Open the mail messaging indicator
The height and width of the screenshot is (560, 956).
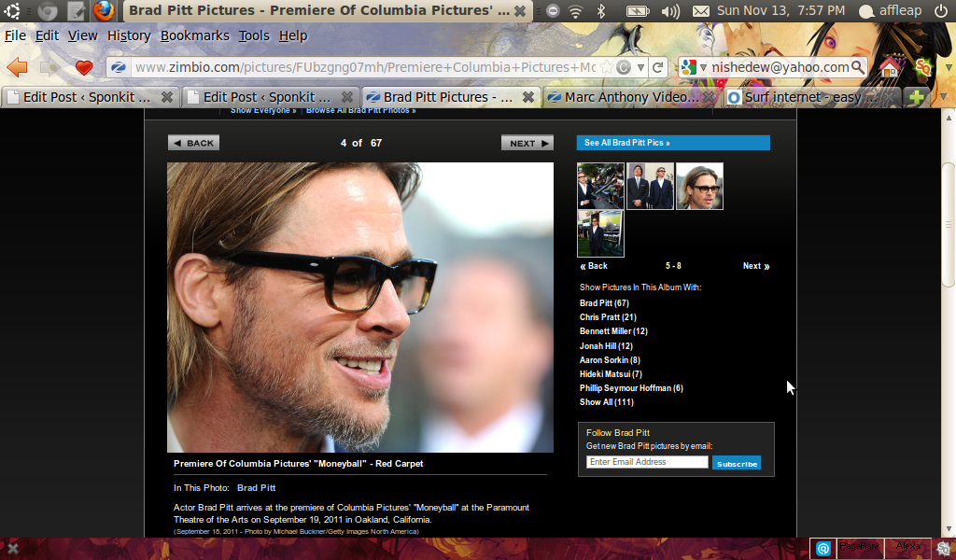[701, 11]
